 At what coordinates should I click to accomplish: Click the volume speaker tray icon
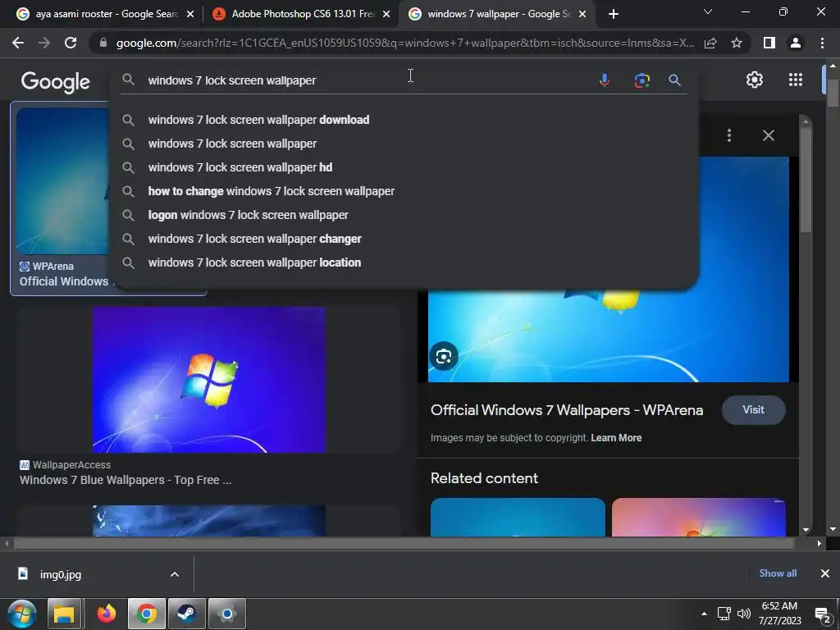pos(743,614)
